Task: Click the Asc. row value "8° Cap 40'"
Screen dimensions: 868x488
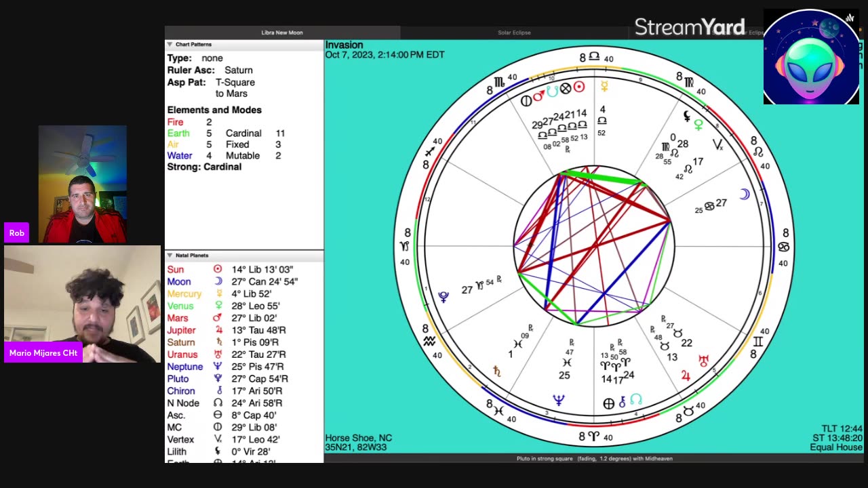Action: click(x=254, y=415)
